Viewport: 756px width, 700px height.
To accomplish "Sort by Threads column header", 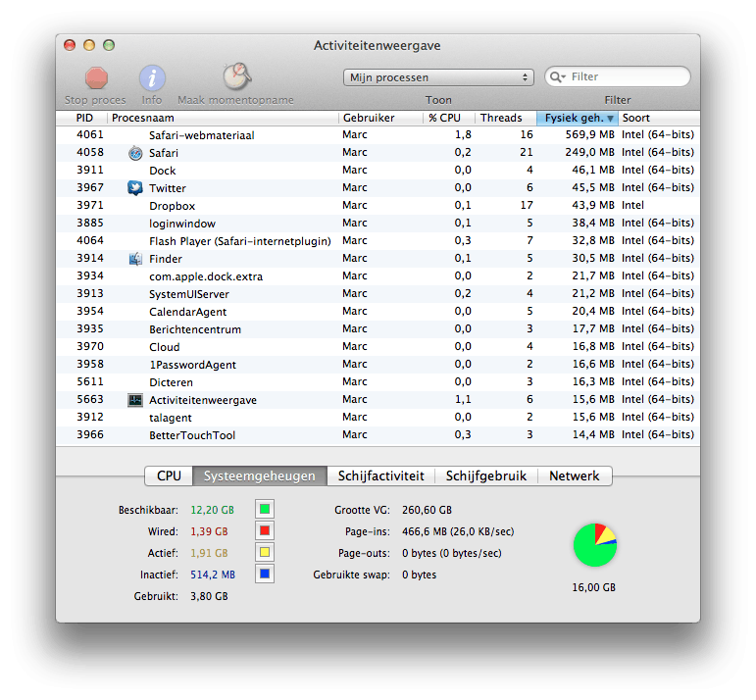I will click(506, 118).
